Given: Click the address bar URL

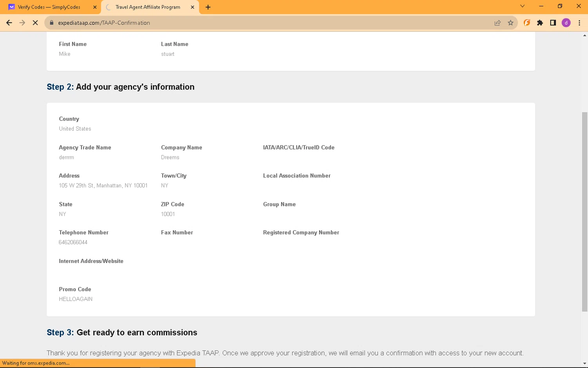Looking at the screenshot, I should (x=104, y=23).
